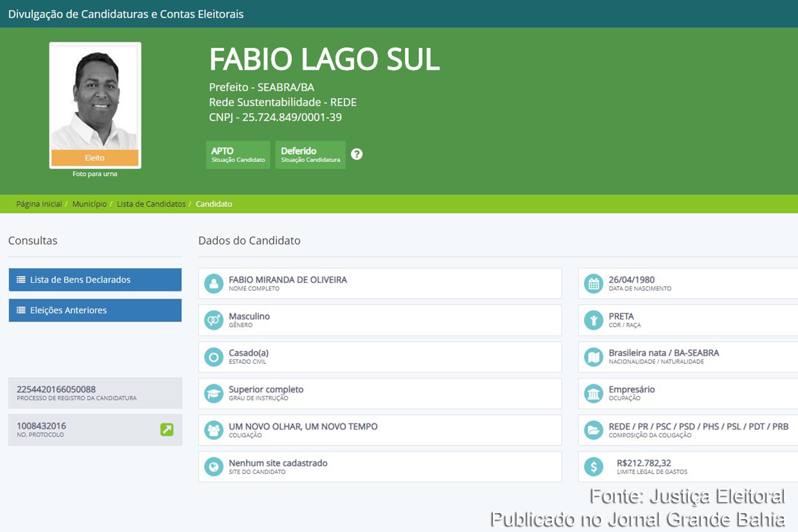
Task: Return to Lista de Candidatos breadcrumb
Action: click(x=151, y=204)
